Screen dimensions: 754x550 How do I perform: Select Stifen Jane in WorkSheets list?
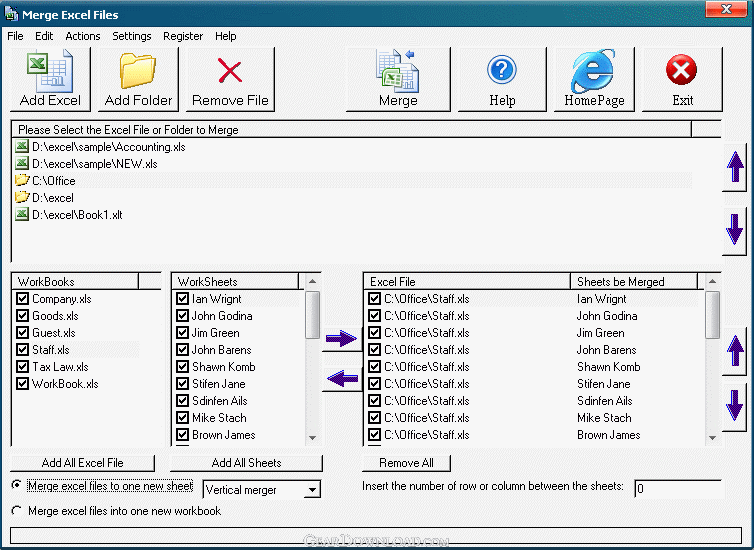pos(219,384)
